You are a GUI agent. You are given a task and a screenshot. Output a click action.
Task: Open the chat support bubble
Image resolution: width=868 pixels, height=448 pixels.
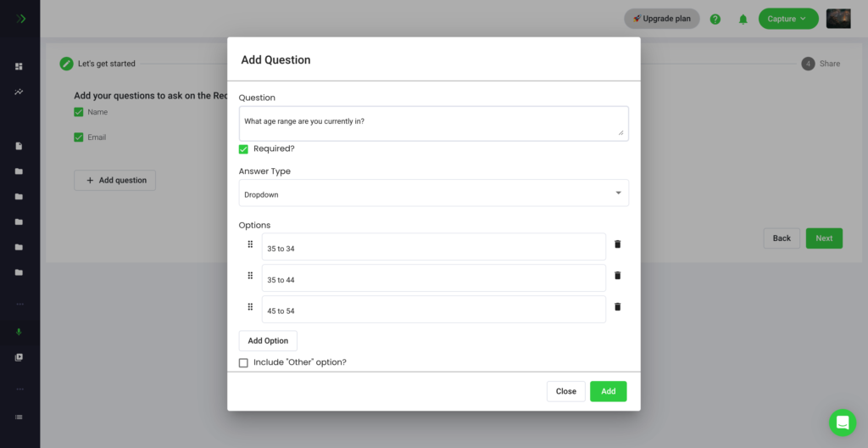click(x=843, y=423)
